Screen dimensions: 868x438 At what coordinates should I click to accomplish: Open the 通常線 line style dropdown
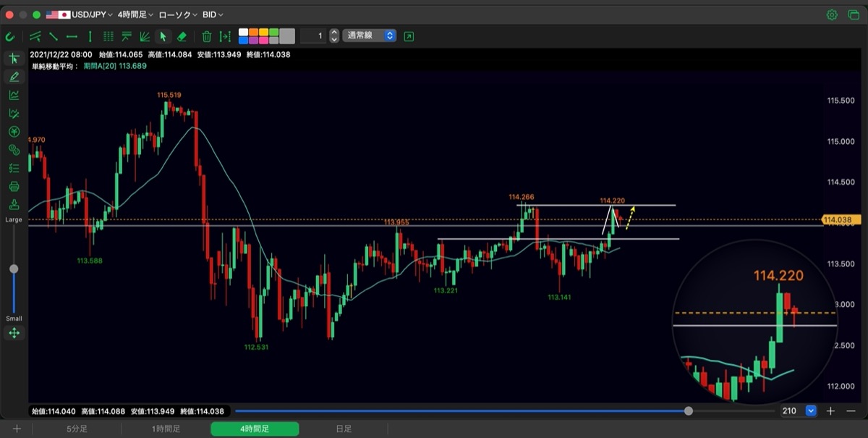[370, 35]
